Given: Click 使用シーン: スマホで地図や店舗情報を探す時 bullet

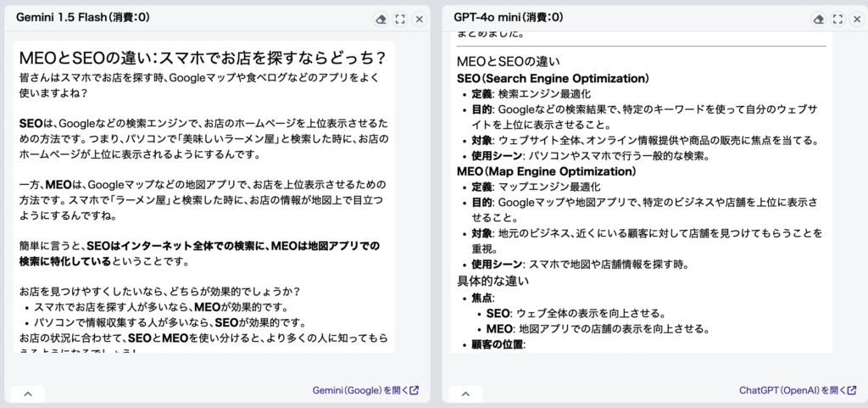Looking at the screenshot, I should coord(580,264).
